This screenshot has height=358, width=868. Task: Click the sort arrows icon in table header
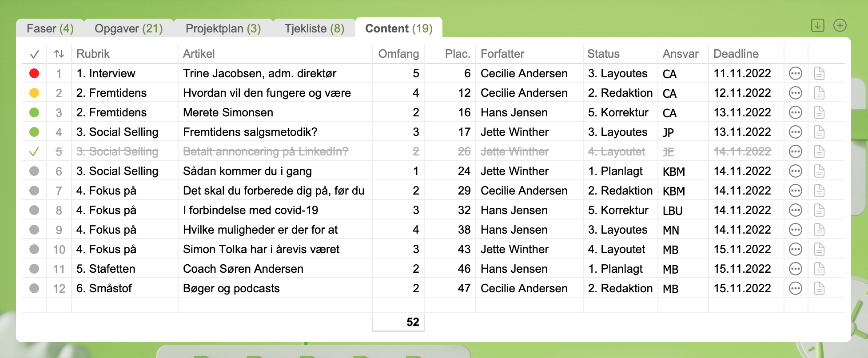click(x=59, y=54)
